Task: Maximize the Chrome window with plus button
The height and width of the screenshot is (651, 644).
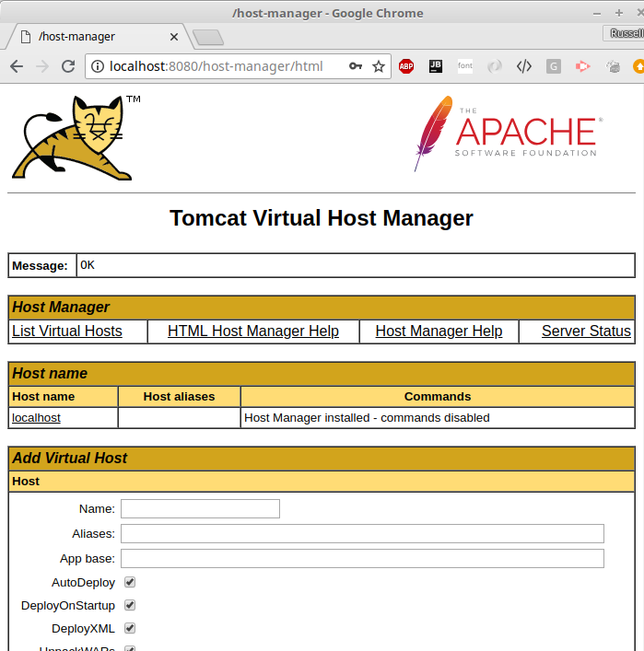Action: (619, 13)
